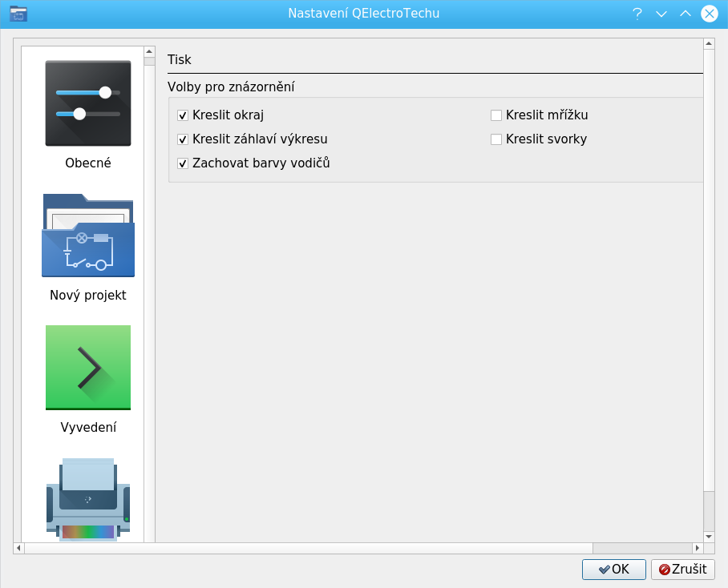Select the printer icon in sidebar
This screenshot has width=728, height=588.
pyautogui.click(x=88, y=500)
